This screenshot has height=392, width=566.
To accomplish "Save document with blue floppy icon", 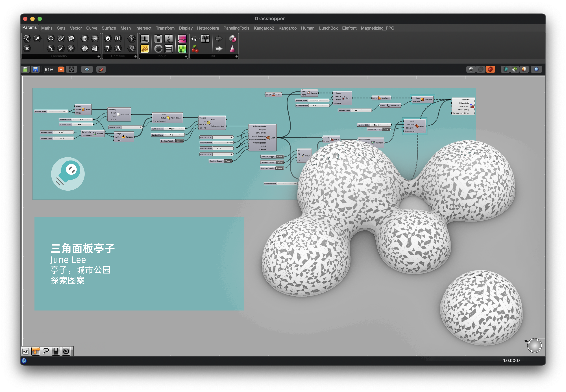I will coord(35,69).
